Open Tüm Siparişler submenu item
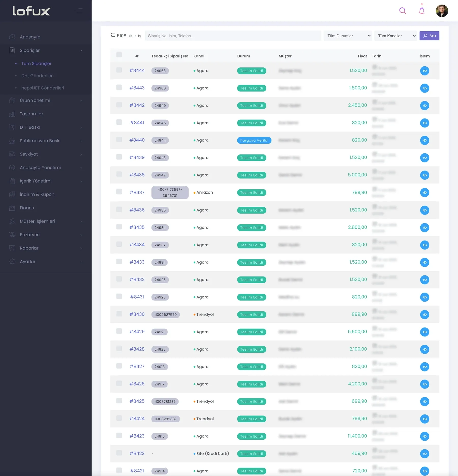Image resolution: width=458 pixels, height=476 pixels. pos(36,64)
